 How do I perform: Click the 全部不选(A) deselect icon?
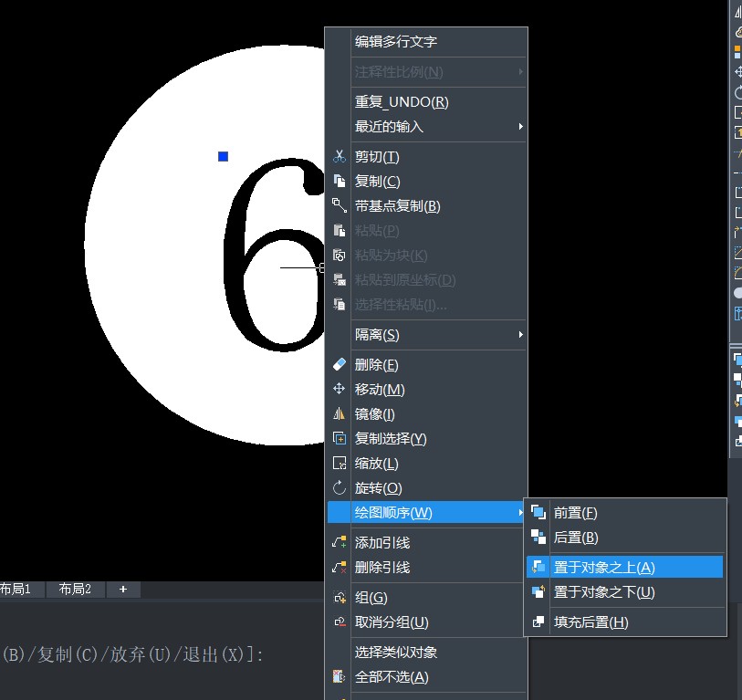click(x=339, y=677)
